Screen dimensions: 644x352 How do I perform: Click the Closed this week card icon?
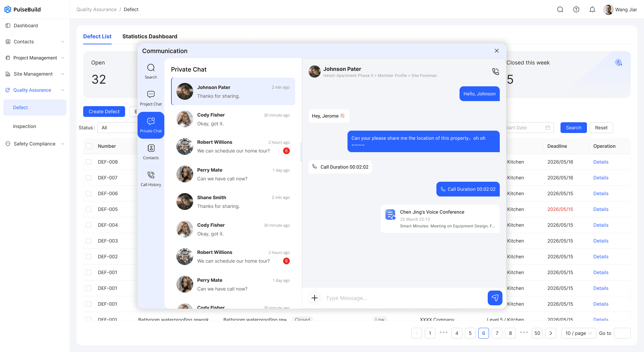(x=619, y=62)
